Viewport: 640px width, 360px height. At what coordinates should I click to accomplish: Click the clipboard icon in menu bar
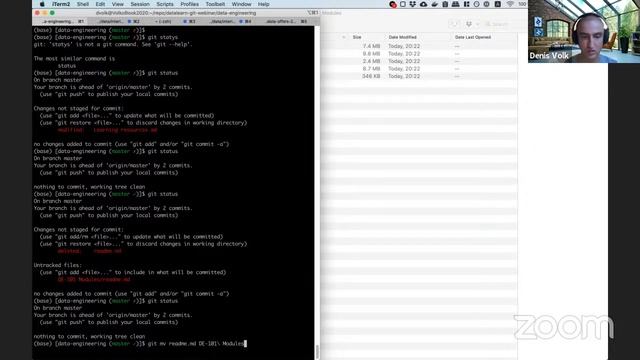(x=445, y=4)
